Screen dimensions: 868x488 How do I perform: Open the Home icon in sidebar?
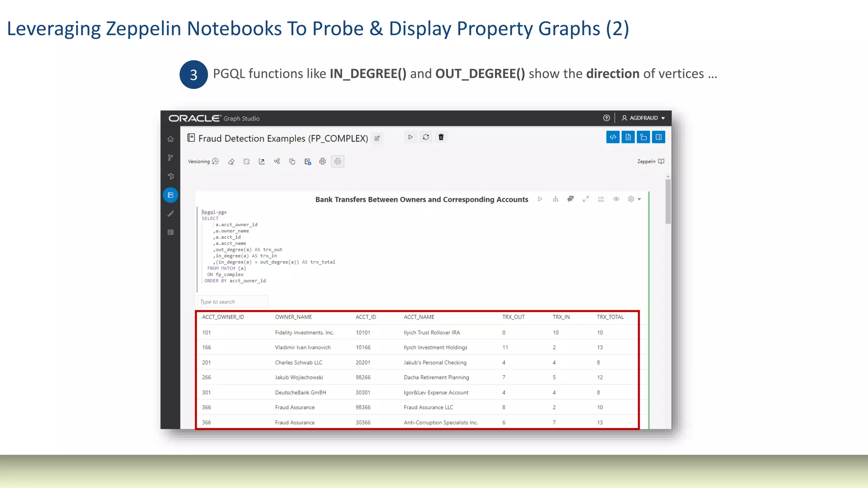click(x=170, y=139)
